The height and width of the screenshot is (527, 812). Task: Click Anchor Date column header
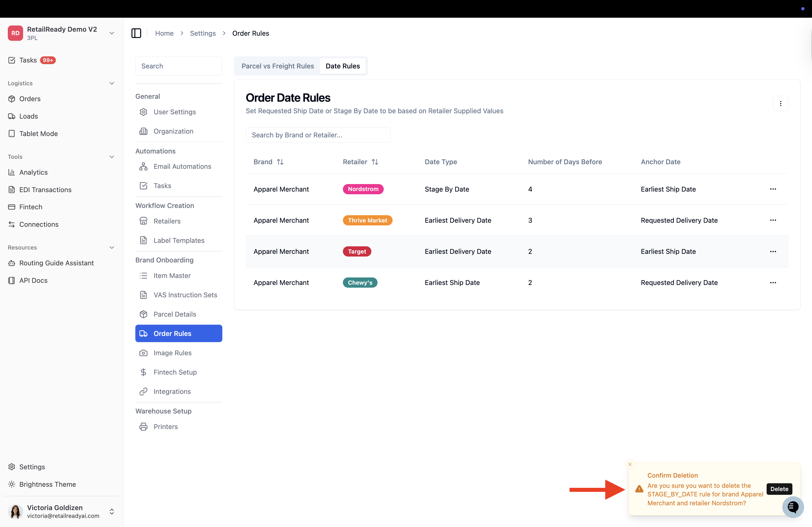661,162
